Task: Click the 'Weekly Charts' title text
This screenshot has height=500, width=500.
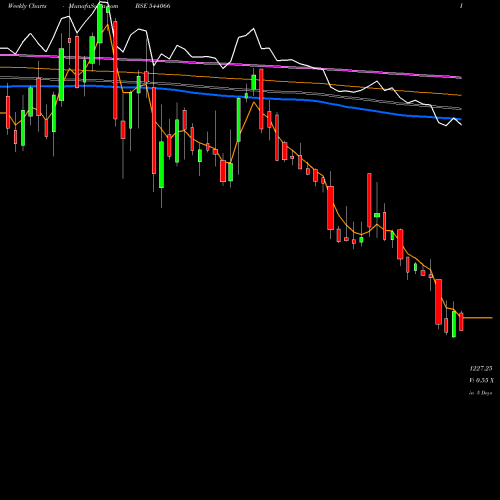Action: point(27,6)
